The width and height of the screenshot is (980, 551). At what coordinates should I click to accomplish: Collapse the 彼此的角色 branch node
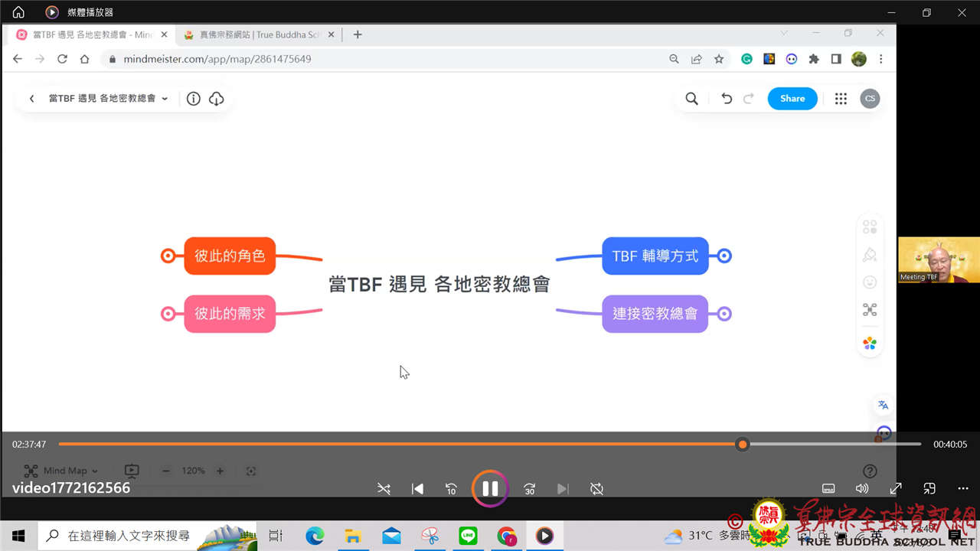[168, 256]
